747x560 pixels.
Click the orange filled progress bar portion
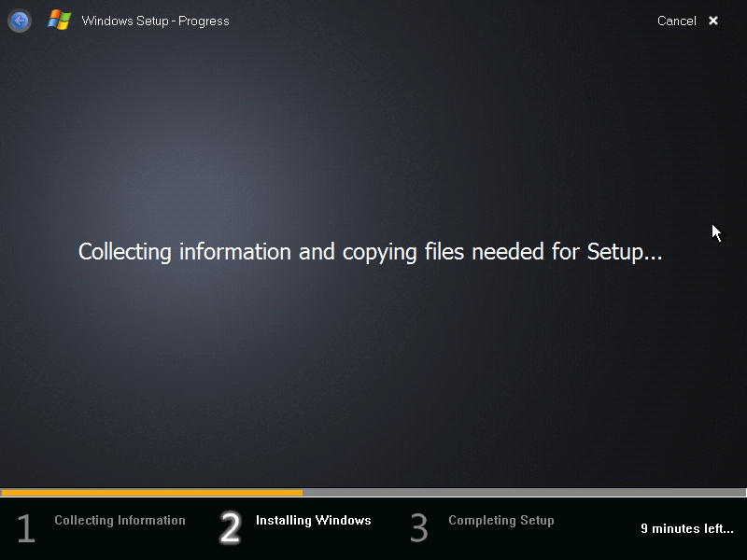pos(151,493)
